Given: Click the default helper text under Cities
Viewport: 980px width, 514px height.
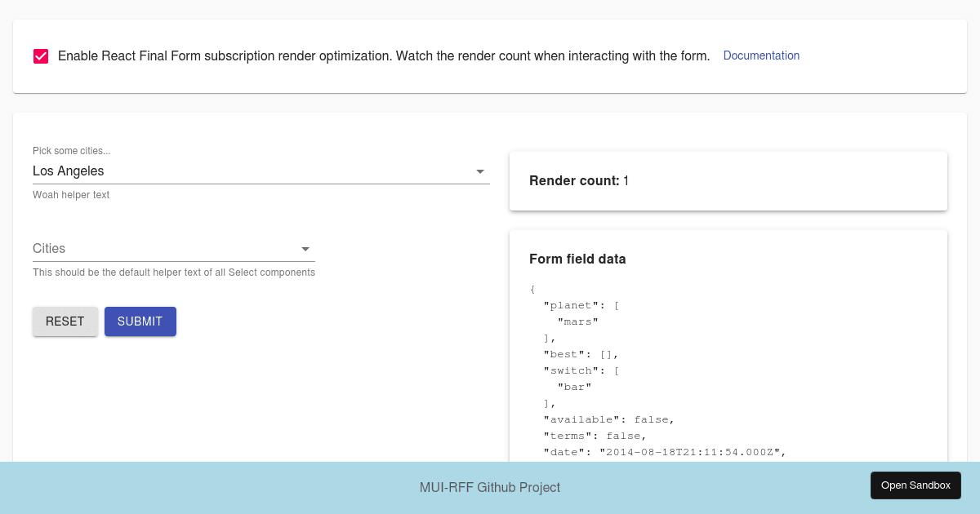Looking at the screenshot, I should [x=174, y=273].
